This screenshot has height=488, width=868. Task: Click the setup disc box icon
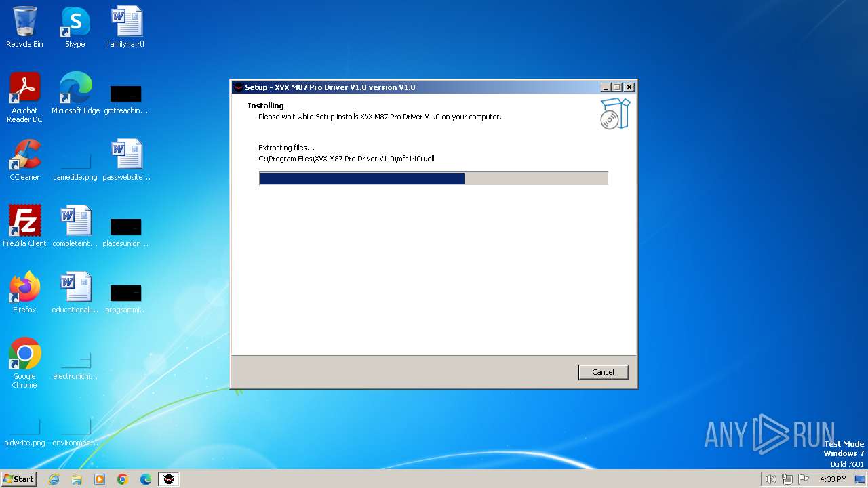(615, 114)
